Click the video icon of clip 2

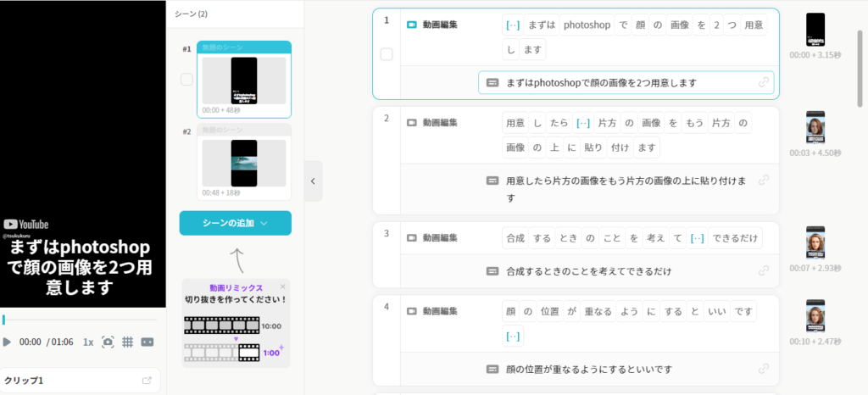click(x=411, y=123)
